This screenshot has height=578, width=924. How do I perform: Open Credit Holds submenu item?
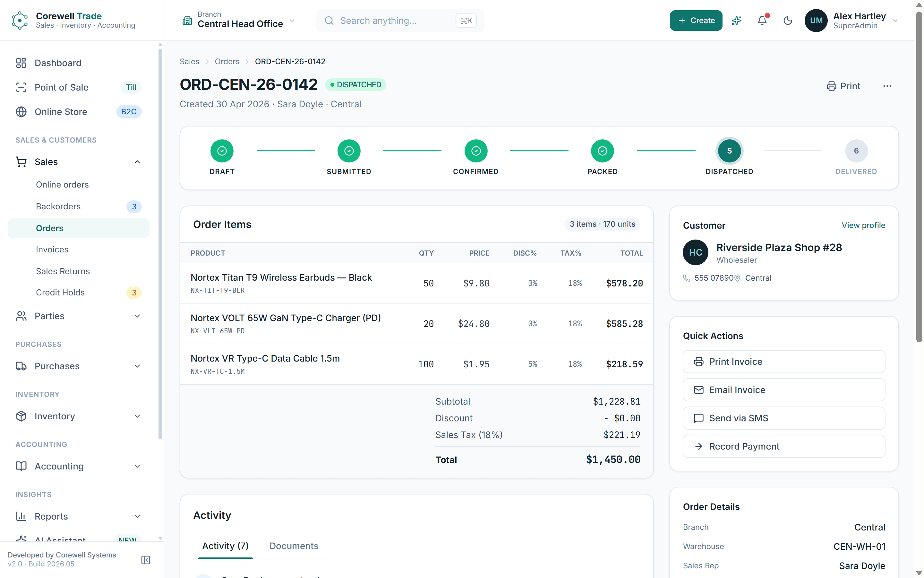pos(78,293)
